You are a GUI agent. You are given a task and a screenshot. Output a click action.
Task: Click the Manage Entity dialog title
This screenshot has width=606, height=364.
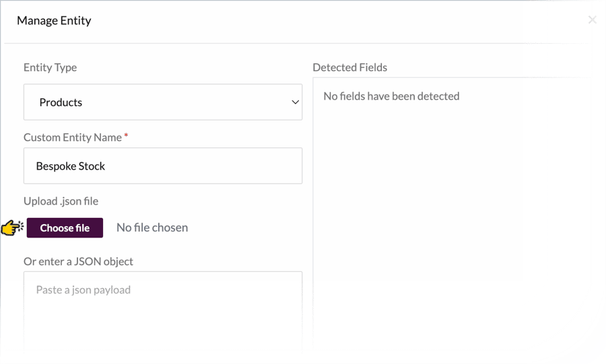click(54, 20)
